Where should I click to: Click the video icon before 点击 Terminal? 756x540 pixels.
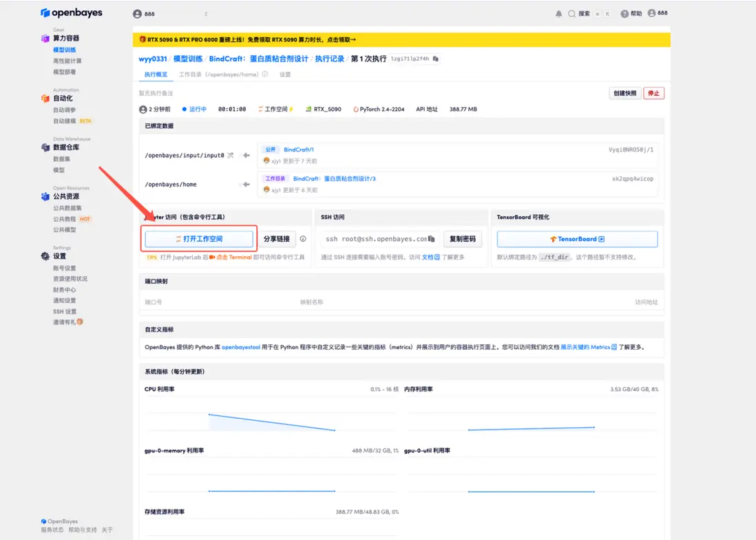pyautogui.click(x=211, y=257)
